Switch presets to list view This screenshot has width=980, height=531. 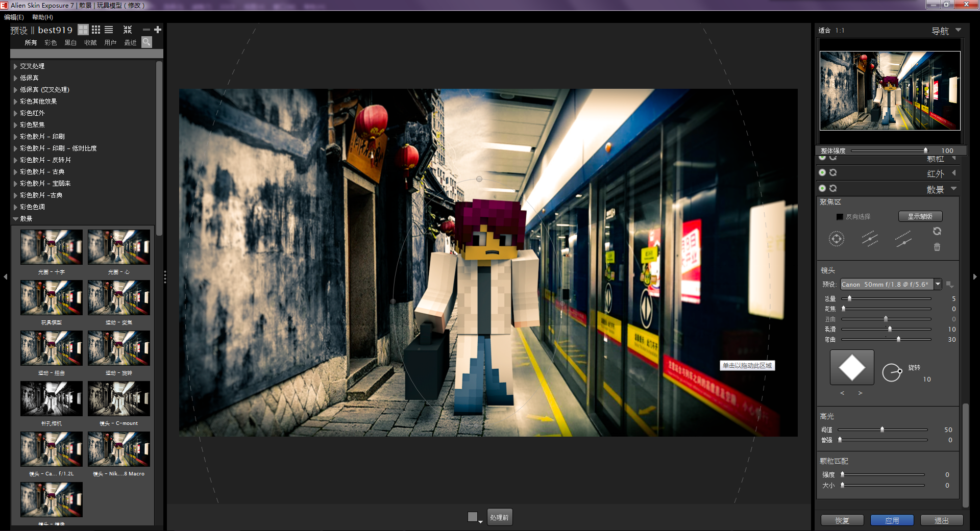(x=109, y=30)
